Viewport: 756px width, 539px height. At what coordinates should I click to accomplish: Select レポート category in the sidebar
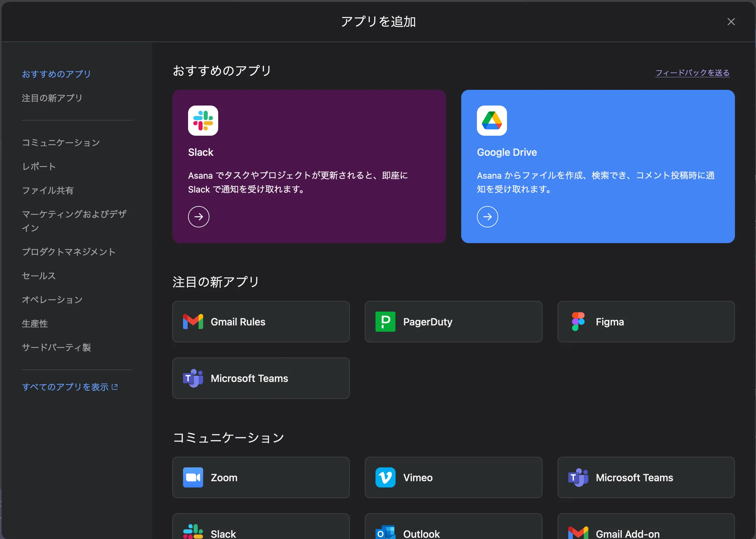coord(39,166)
